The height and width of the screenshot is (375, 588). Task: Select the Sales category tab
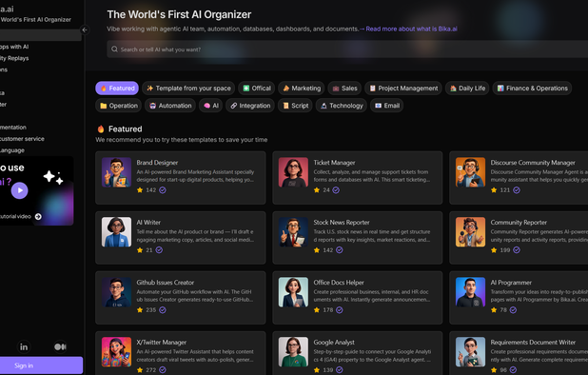(x=344, y=89)
